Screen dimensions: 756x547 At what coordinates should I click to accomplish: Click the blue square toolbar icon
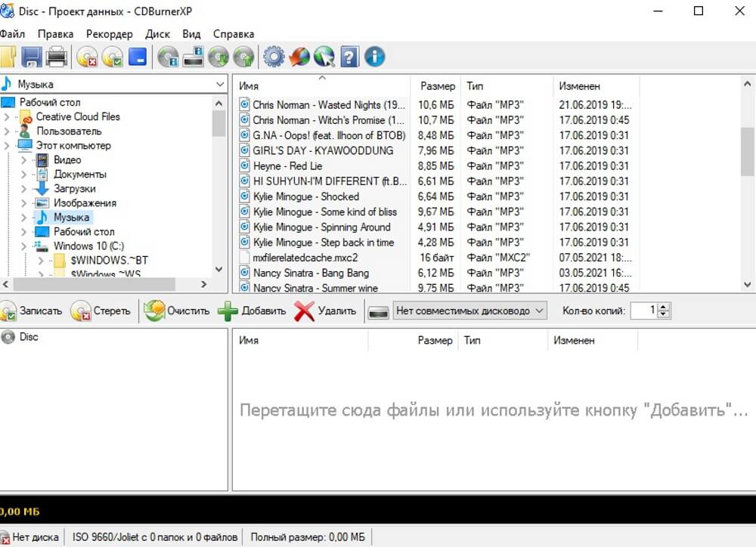click(138, 57)
